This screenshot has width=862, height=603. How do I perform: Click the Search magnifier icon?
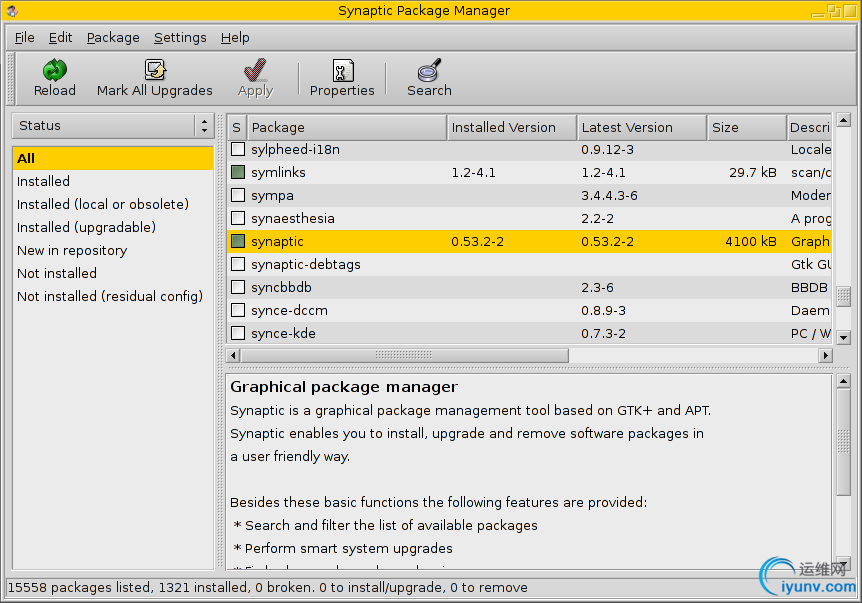point(429,71)
